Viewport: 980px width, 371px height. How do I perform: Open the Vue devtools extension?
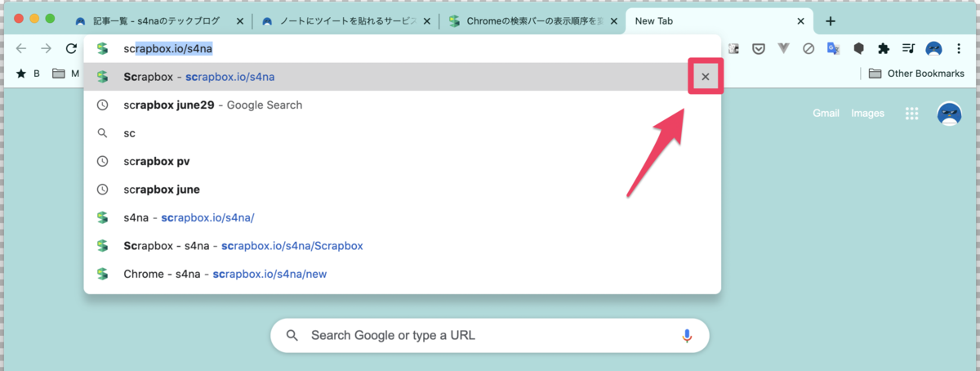784,49
